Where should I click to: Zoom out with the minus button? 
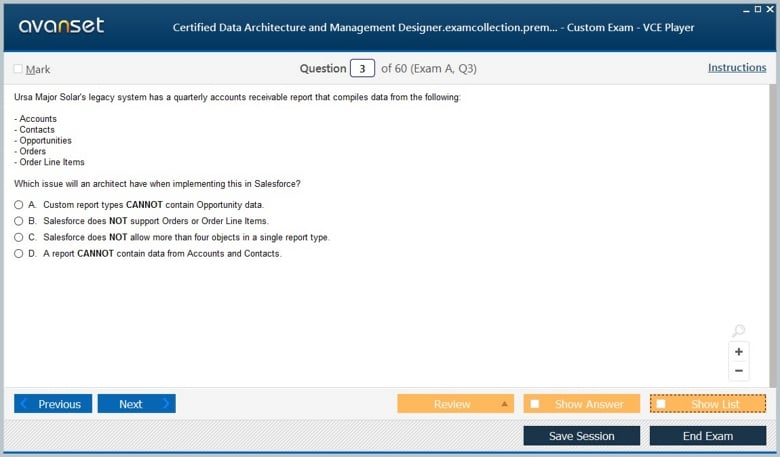coord(739,370)
